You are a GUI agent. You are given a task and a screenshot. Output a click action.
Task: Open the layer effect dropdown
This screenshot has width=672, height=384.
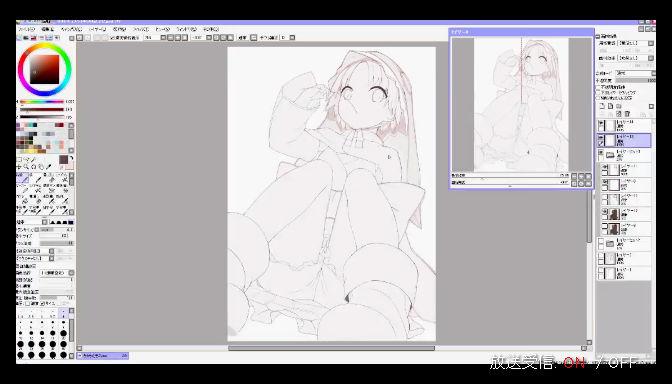pyautogui.click(x=651, y=58)
